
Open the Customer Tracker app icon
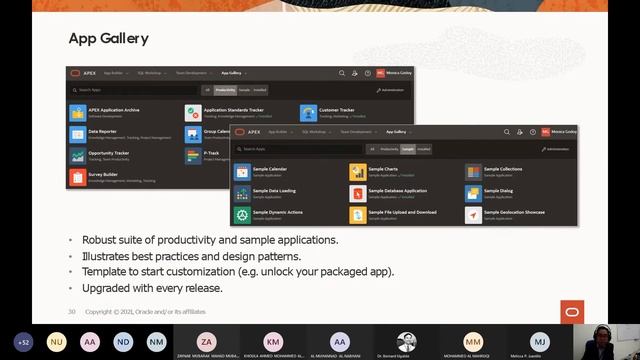(x=308, y=113)
